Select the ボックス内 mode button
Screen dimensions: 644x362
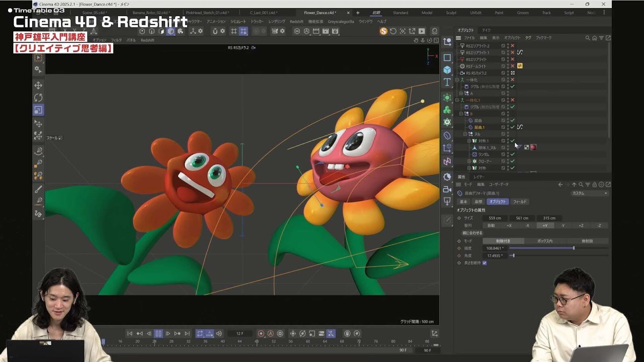point(545,241)
